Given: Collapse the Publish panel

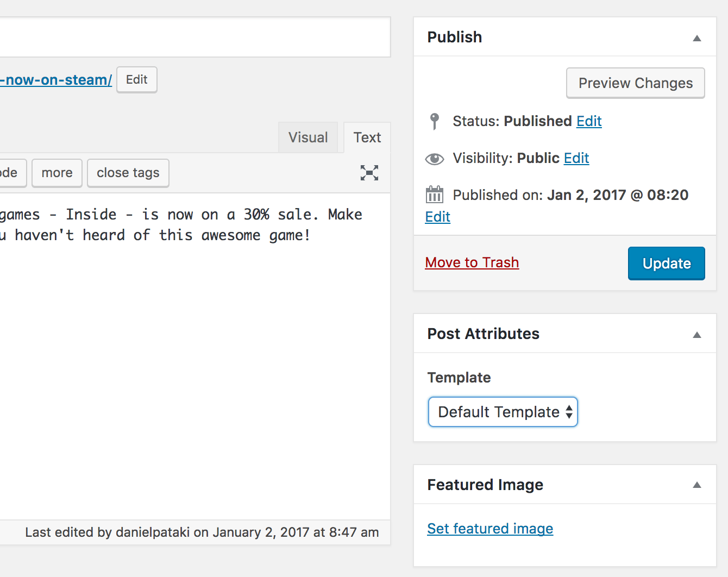Looking at the screenshot, I should tap(696, 38).
